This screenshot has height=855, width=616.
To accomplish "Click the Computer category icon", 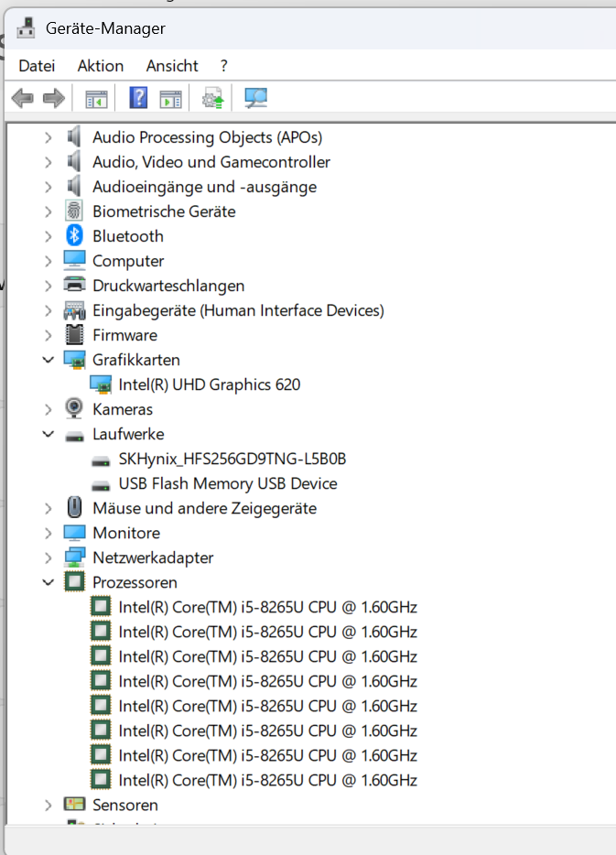I will click(x=74, y=261).
